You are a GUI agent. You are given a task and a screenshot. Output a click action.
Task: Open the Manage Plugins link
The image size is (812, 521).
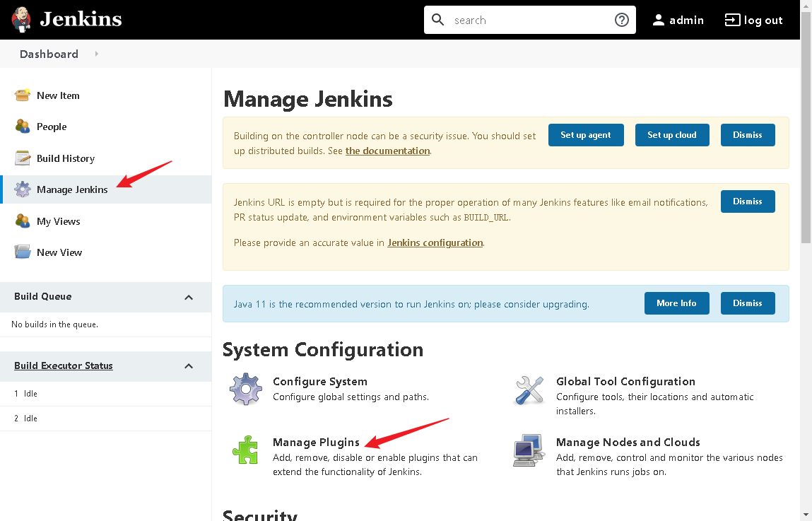click(x=316, y=443)
